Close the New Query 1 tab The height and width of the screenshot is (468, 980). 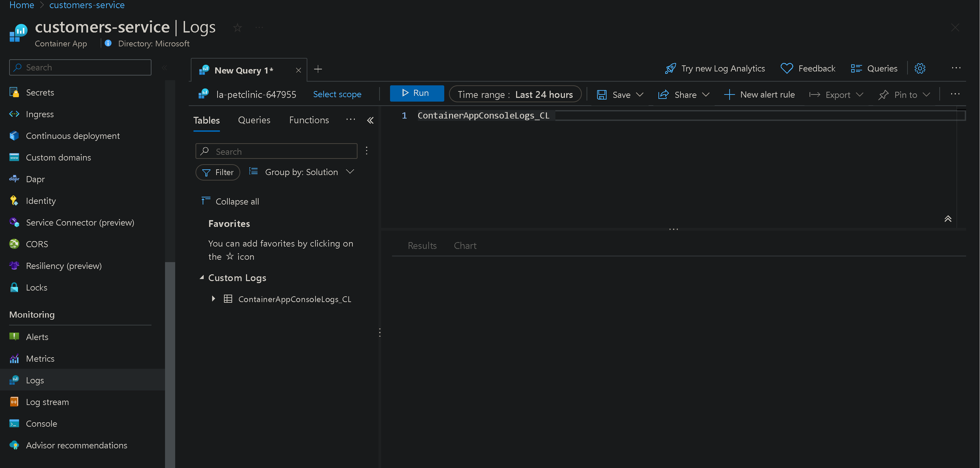point(299,70)
